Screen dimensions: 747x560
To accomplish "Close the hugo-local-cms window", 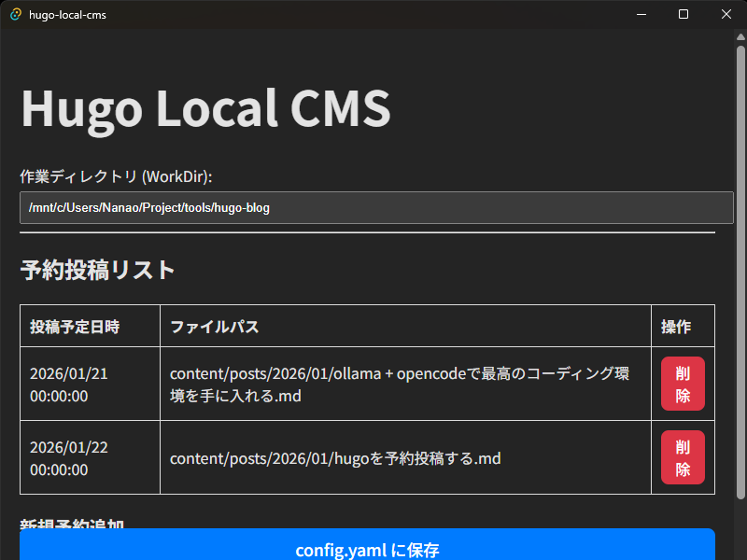I will pos(726,14).
